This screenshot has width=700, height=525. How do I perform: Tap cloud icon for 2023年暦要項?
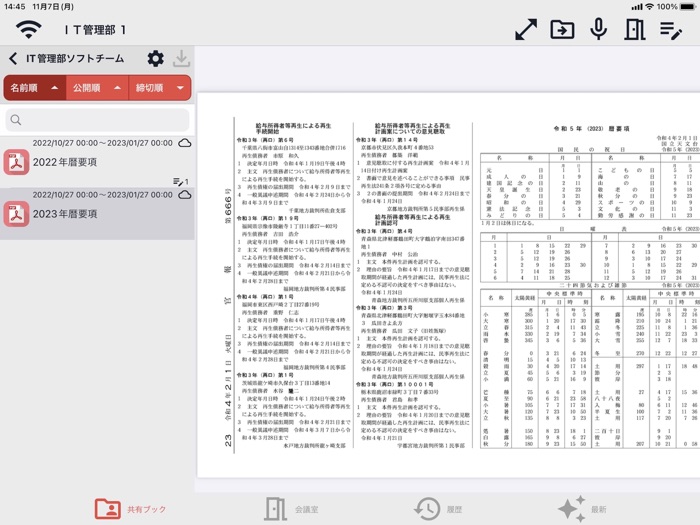(x=185, y=195)
